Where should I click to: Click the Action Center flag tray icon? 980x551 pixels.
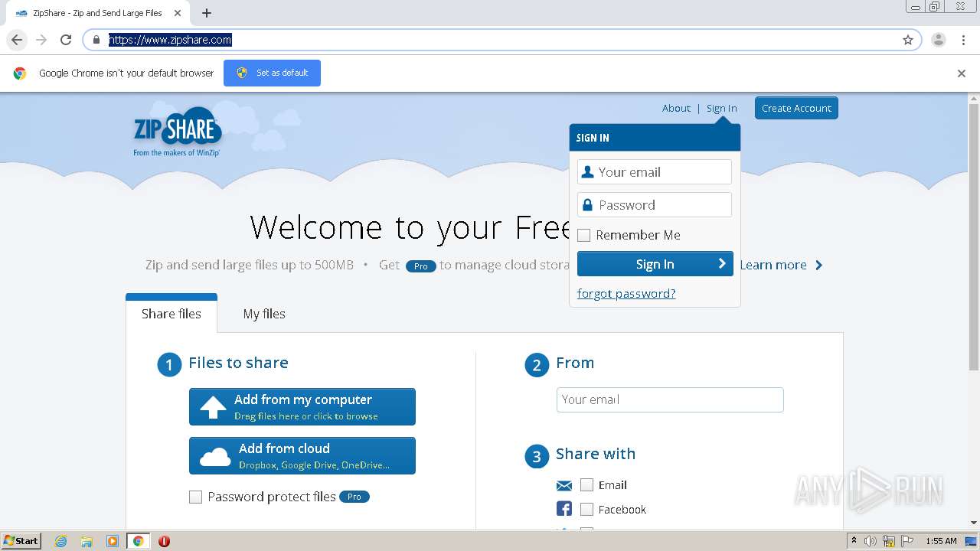(x=908, y=541)
